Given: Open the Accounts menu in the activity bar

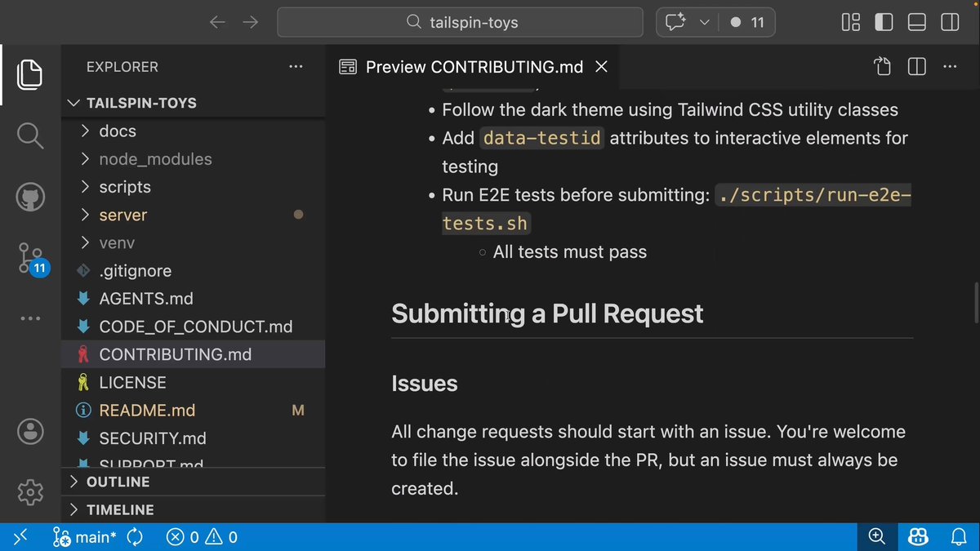Looking at the screenshot, I should [30, 430].
